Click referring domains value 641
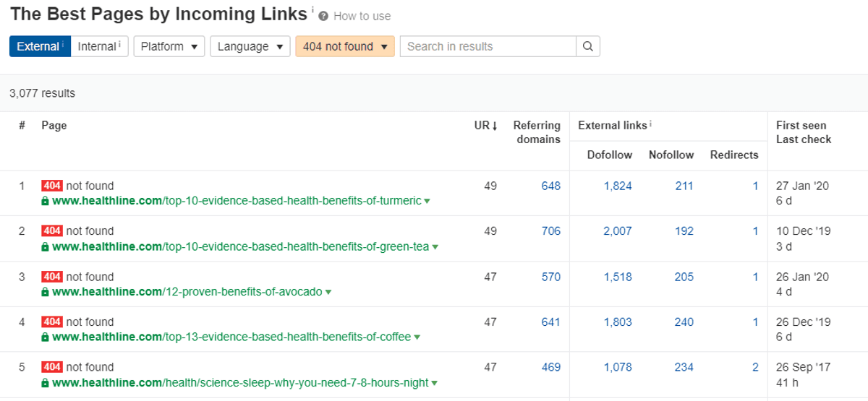 click(x=551, y=322)
